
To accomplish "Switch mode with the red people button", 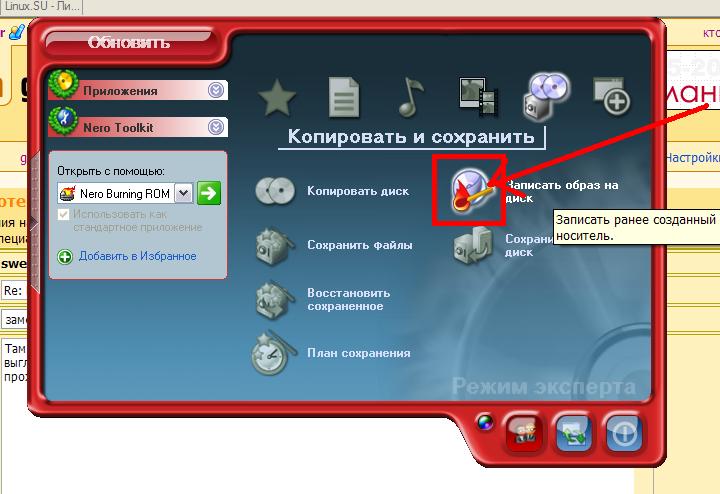I will (x=524, y=433).
